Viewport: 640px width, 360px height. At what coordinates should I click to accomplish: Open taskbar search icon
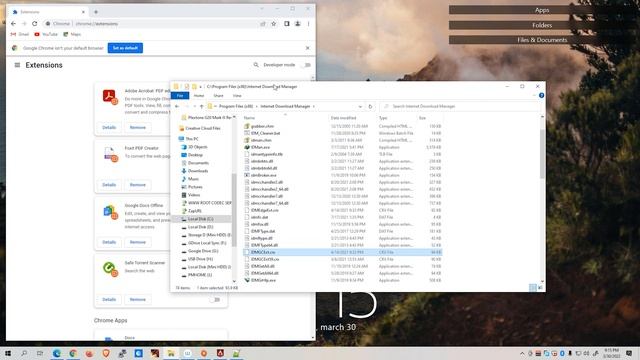click(x=24, y=353)
